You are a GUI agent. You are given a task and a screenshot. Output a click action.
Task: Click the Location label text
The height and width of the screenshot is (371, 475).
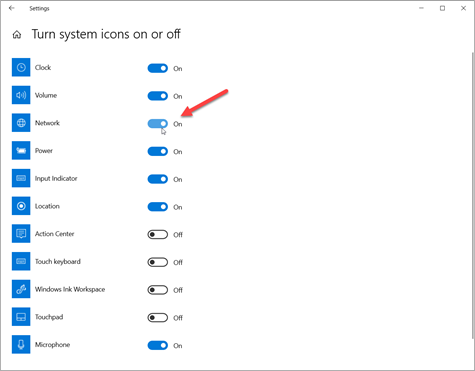click(x=47, y=206)
